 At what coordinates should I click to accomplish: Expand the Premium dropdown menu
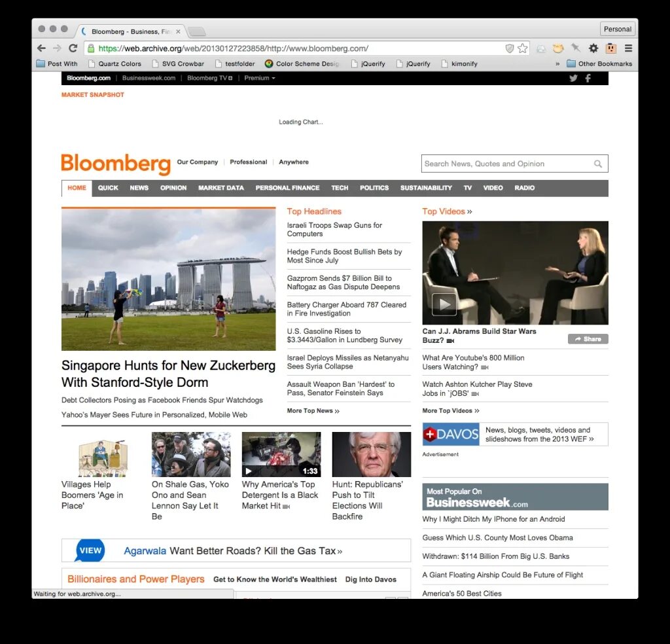click(x=259, y=78)
